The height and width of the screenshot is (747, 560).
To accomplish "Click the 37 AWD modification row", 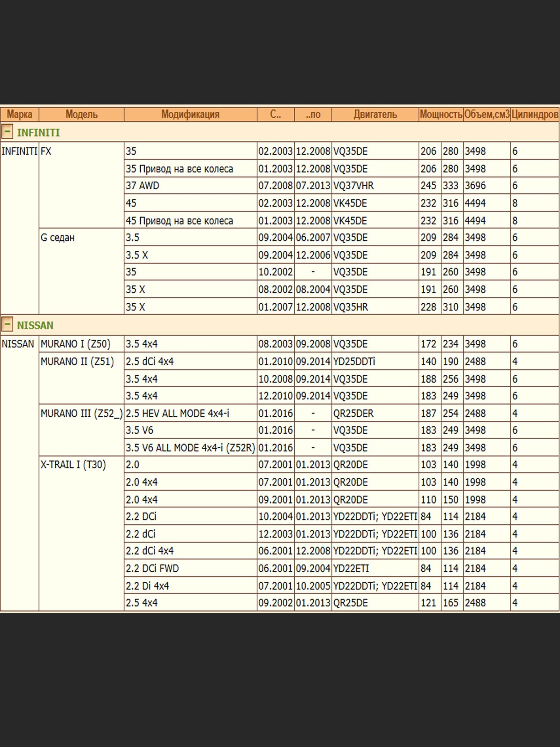I will [x=142, y=186].
